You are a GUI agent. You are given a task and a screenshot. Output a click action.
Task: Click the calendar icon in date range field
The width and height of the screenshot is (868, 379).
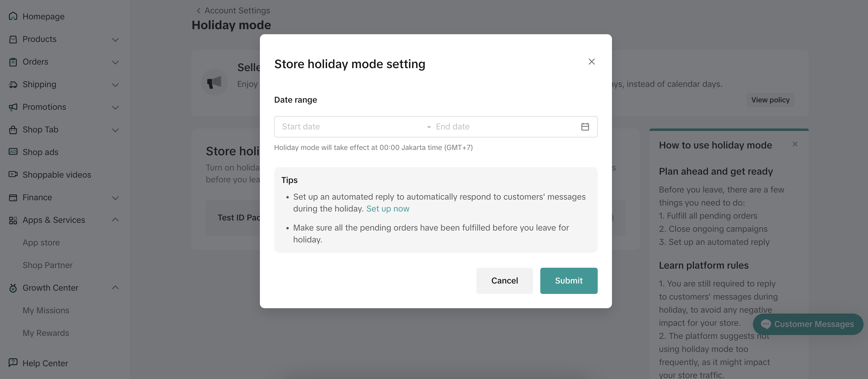tap(585, 127)
